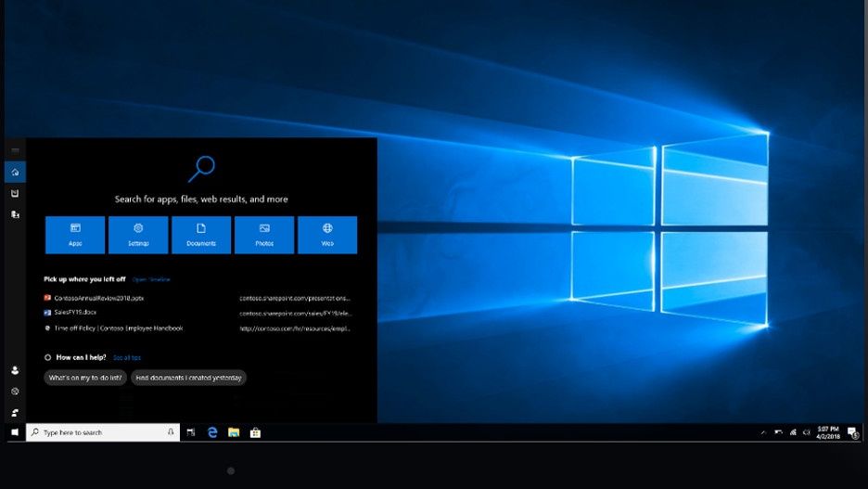Open the Timeline link
This screenshot has height=489, width=868.
pyautogui.click(x=151, y=279)
